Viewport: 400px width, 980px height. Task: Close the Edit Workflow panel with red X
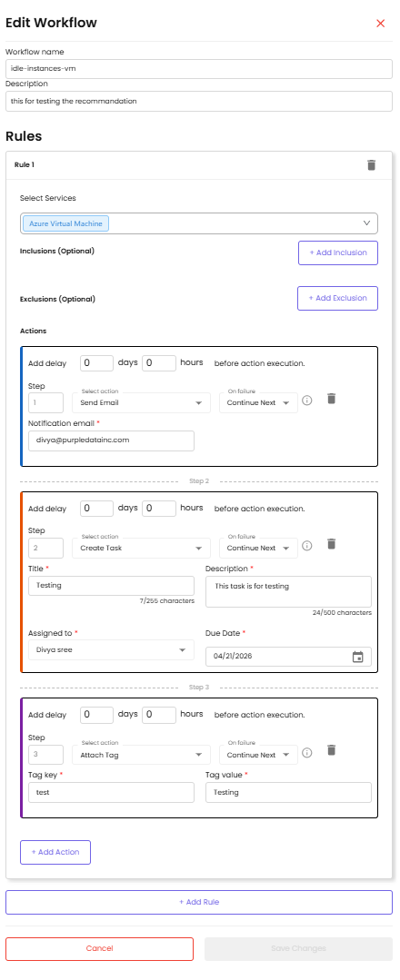click(380, 24)
